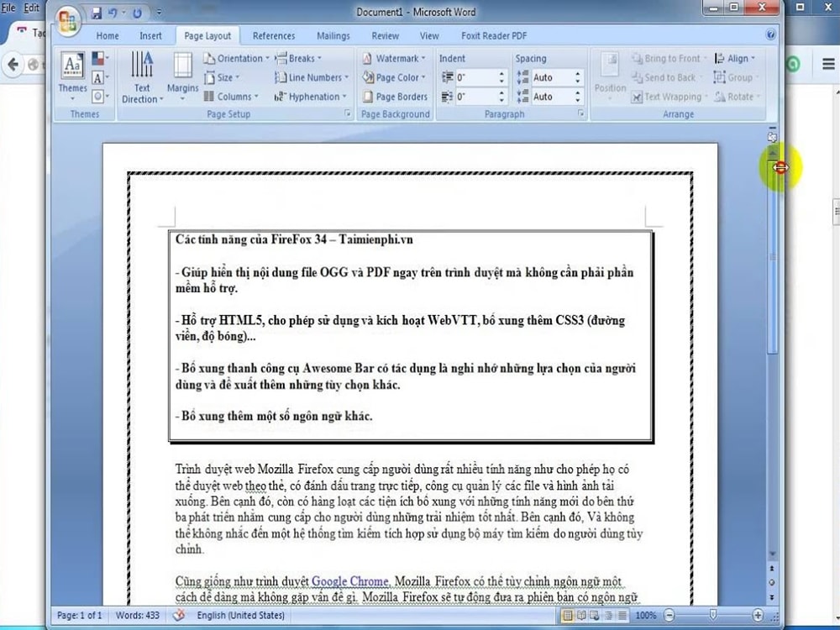Show the Page 1 of 1 indicator
The width and height of the screenshot is (840, 630).
79,615
